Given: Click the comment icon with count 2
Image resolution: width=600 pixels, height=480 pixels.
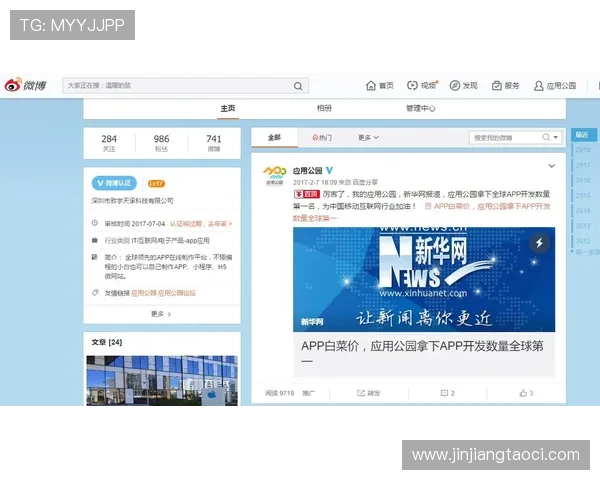Looking at the screenshot, I should 444,393.
